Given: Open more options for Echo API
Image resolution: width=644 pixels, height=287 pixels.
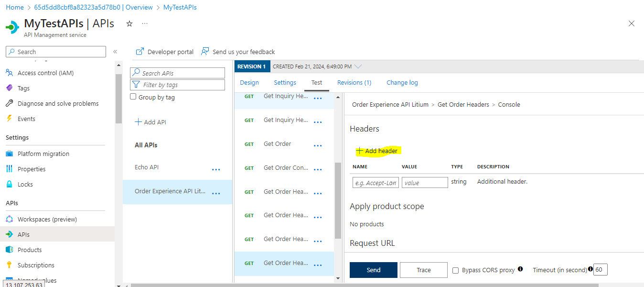Looking at the screenshot, I should tap(216, 169).
